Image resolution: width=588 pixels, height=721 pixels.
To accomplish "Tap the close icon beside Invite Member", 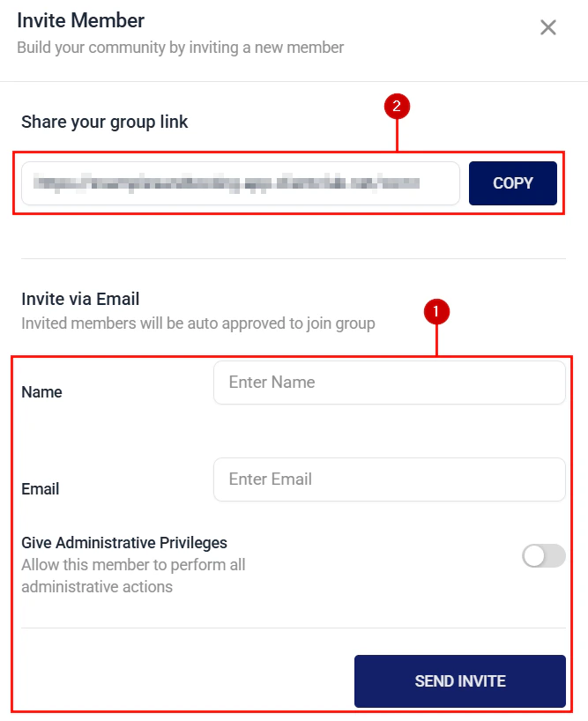I will [x=548, y=27].
